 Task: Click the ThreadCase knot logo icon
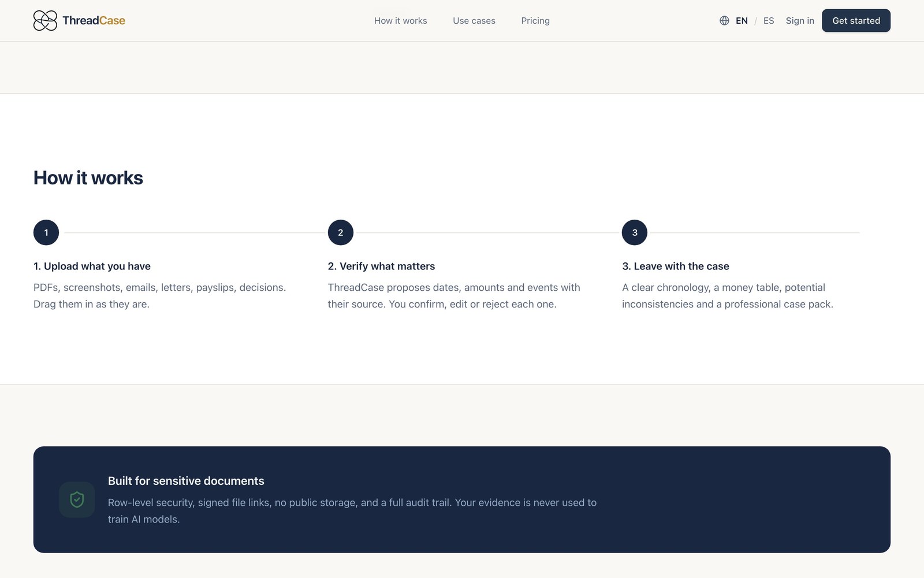45,21
